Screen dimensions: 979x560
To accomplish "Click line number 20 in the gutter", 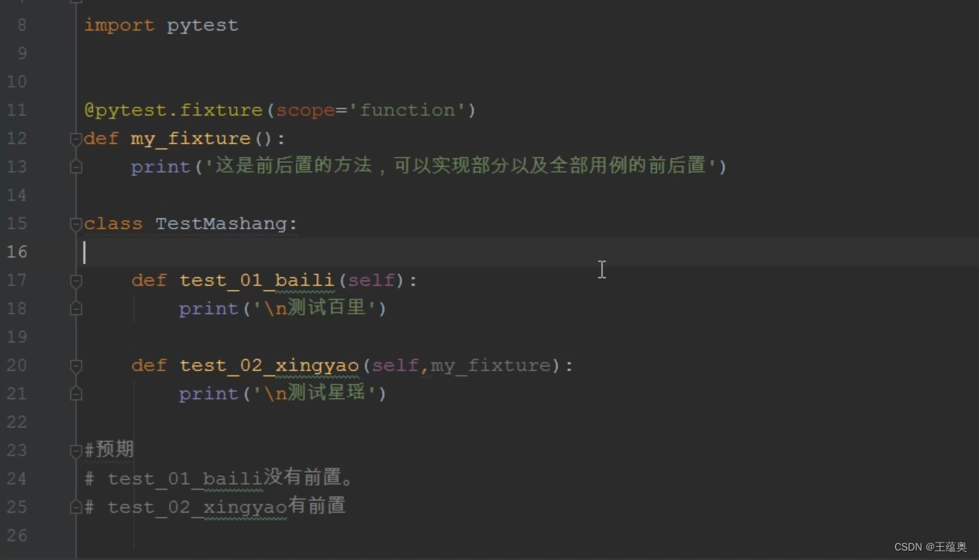I will (x=17, y=365).
